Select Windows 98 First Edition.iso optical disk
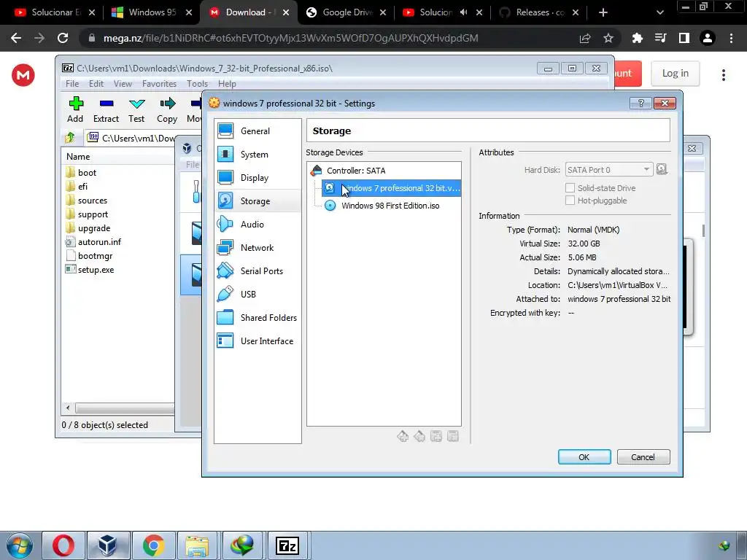 pos(391,206)
